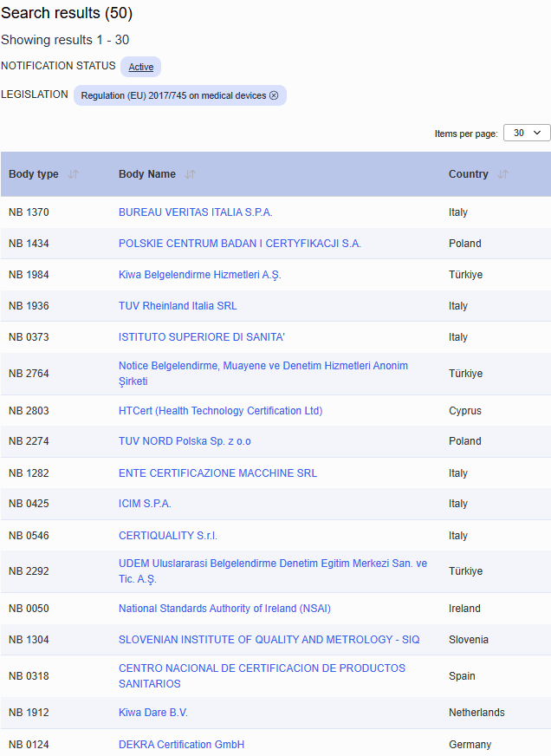The image size is (551, 756).
Task: Select the NB 0124 cell
Action: (x=29, y=745)
